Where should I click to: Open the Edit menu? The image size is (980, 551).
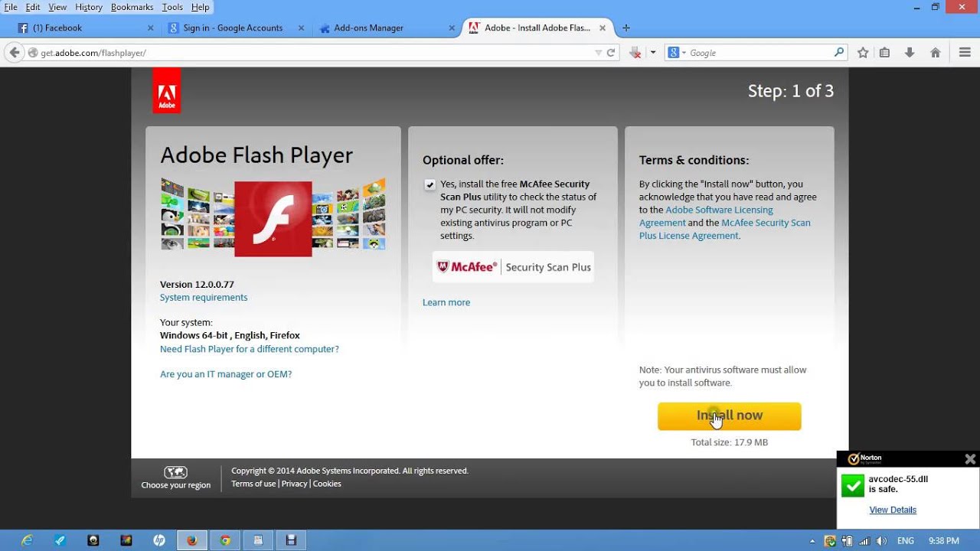point(33,7)
